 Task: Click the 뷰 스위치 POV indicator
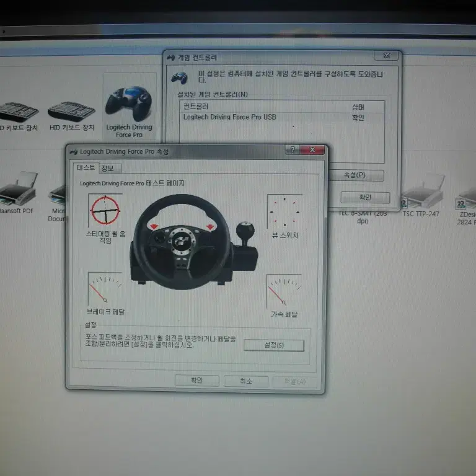(x=284, y=211)
